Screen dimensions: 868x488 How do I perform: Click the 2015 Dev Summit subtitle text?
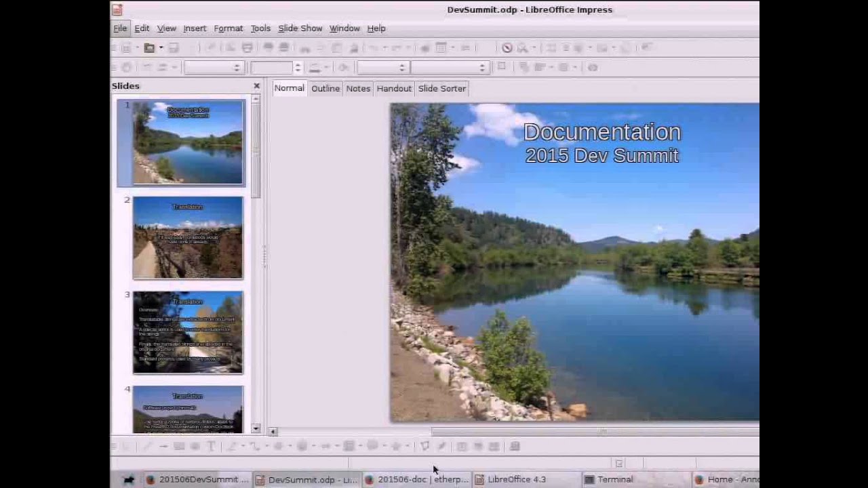(x=602, y=155)
